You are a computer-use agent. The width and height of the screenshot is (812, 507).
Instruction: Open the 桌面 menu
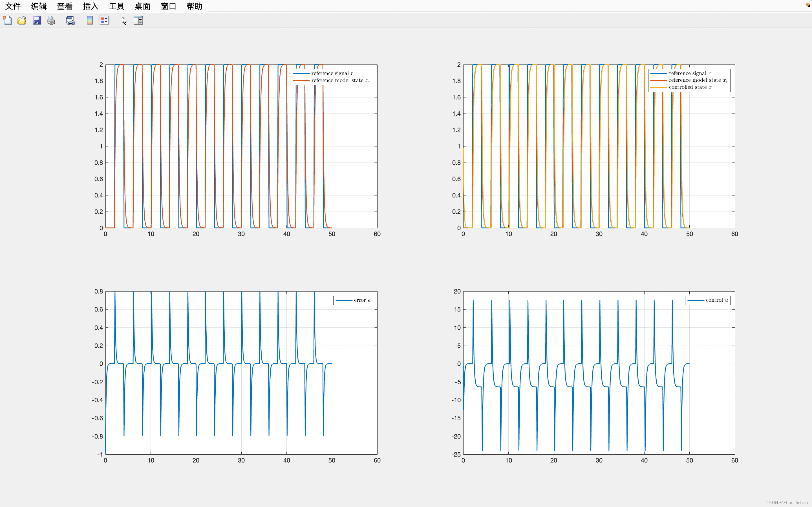(x=142, y=6)
